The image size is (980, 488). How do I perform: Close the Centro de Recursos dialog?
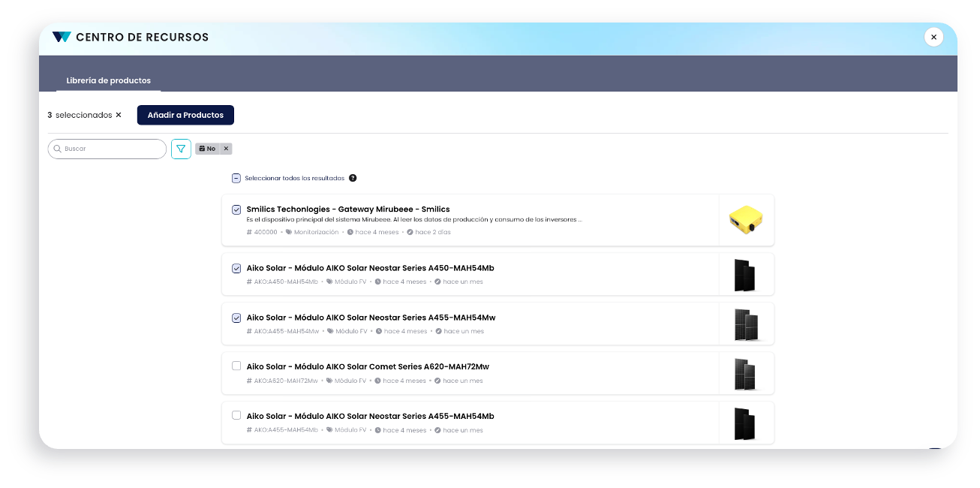pyautogui.click(x=933, y=37)
